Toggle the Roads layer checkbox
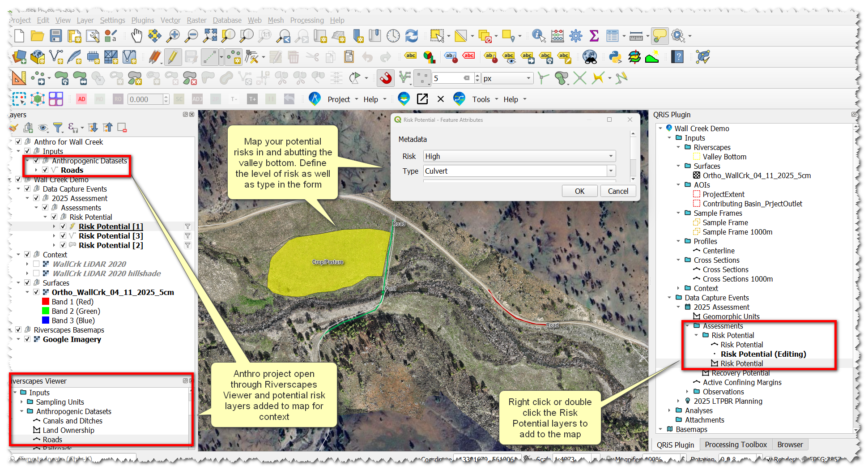 [x=45, y=170]
